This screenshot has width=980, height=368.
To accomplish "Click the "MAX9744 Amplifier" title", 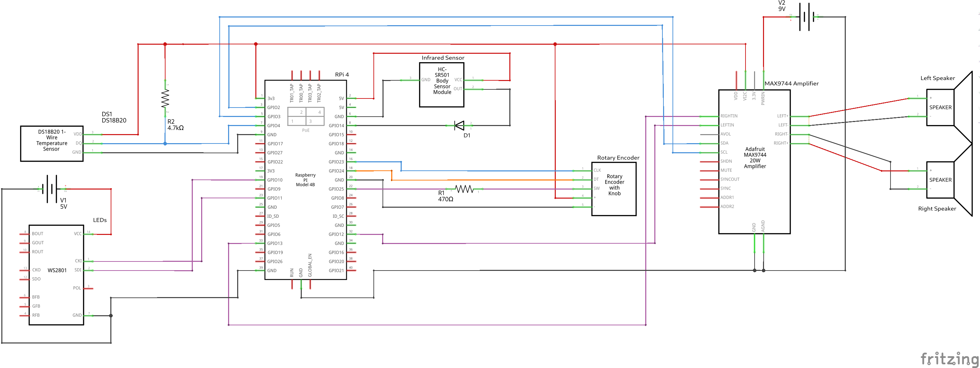I will point(791,83).
